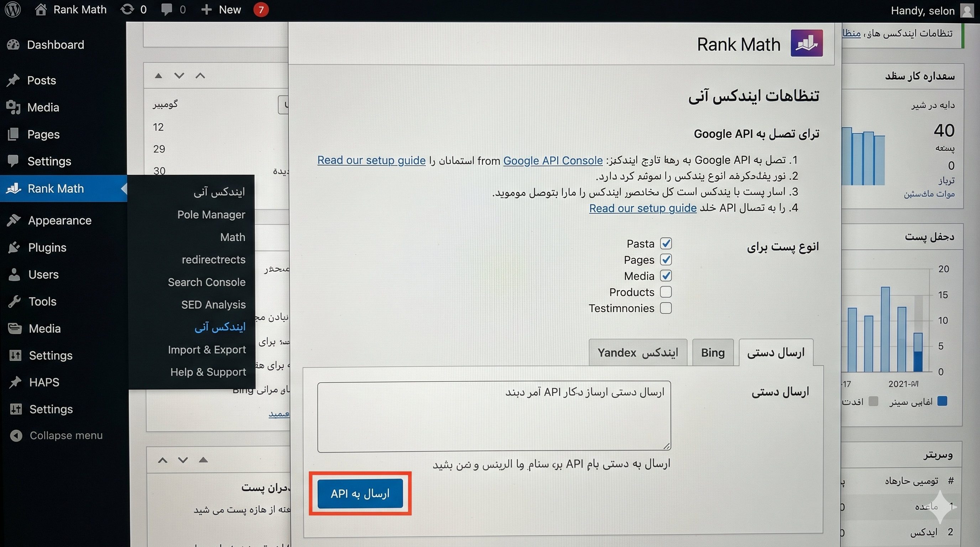Screen dimensions: 980x547
Task: Click the Rank Math chart icon in sidebar
Action: 14,188
